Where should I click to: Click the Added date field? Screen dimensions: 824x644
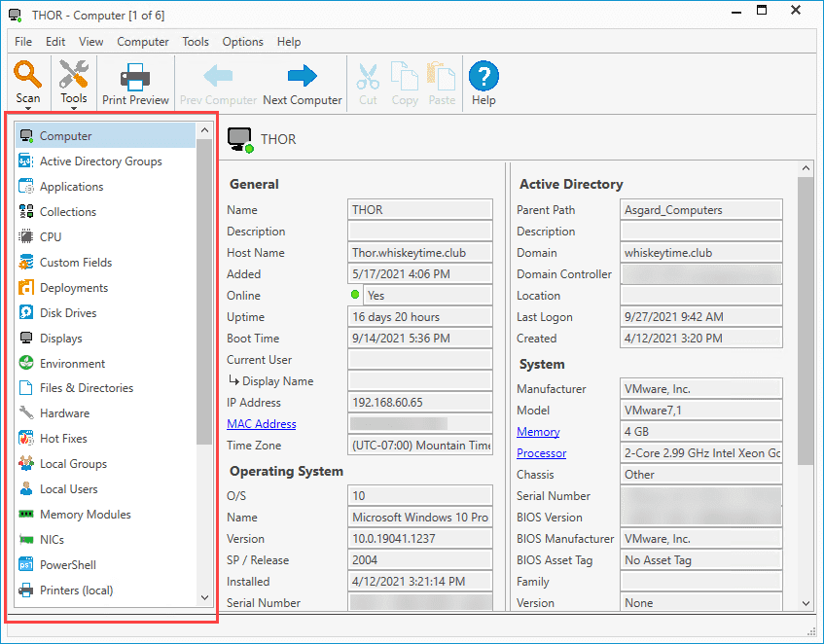[x=420, y=273]
